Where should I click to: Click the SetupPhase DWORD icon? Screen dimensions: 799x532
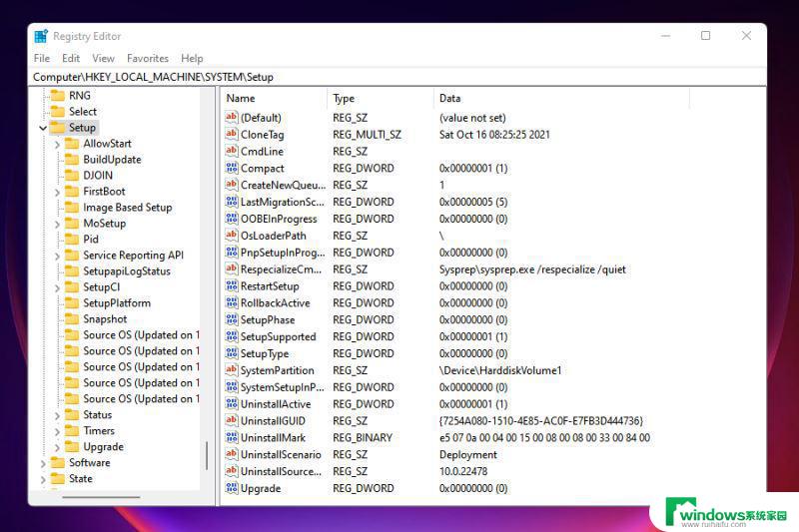coord(232,319)
